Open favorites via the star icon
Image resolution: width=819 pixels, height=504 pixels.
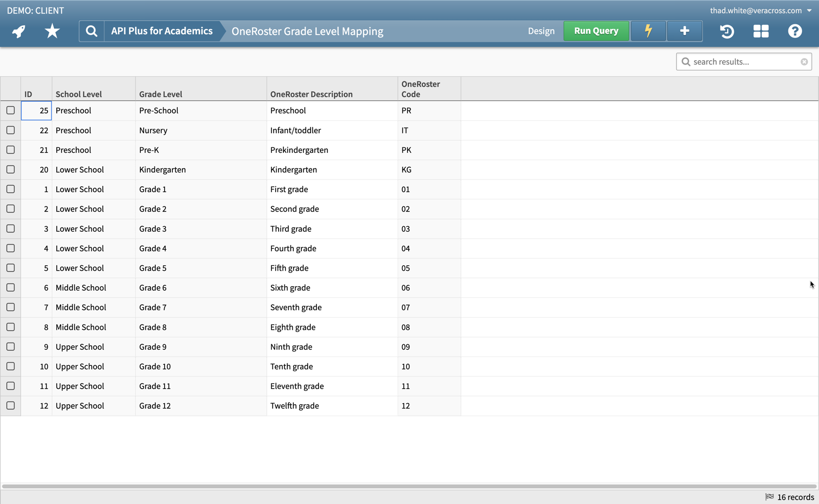tap(51, 31)
